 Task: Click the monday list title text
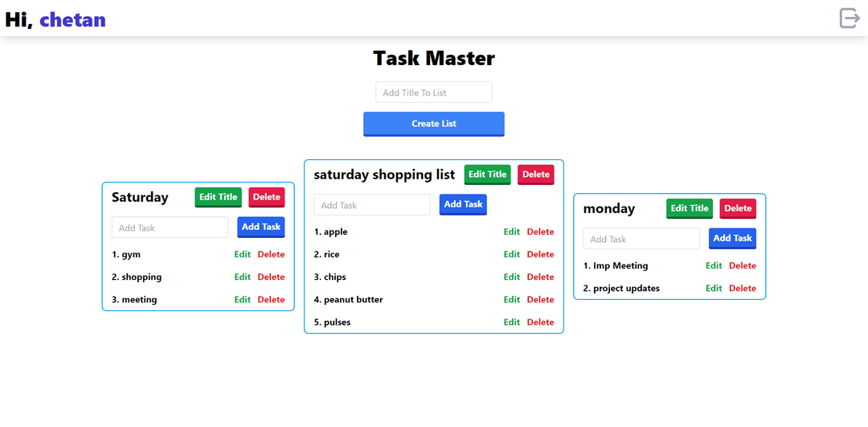click(609, 209)
